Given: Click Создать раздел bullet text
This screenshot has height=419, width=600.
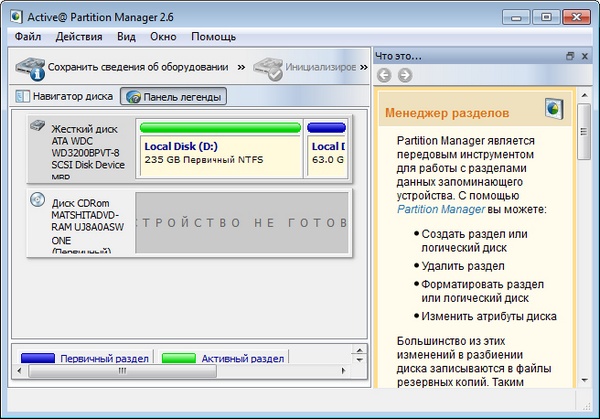Looking at the screenshot, I should tap(474, 241).
